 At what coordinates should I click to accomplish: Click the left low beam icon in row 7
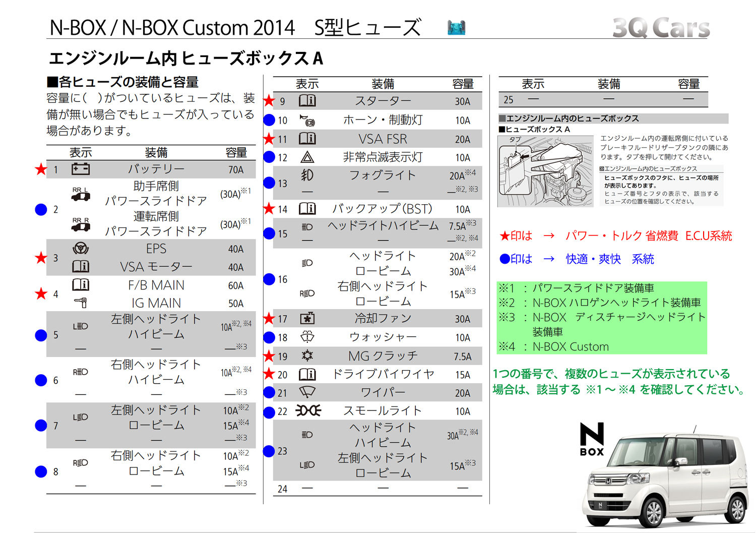[81, 417]
